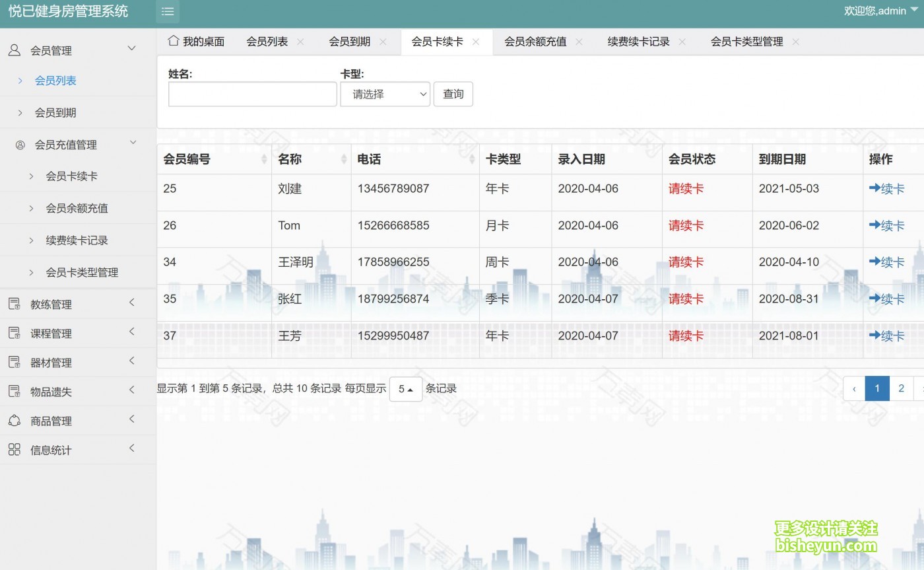This screenshot has height=570, width=924.
Task: Open the 会员管理 member management section icon
Action: click(x=13, y=50)
